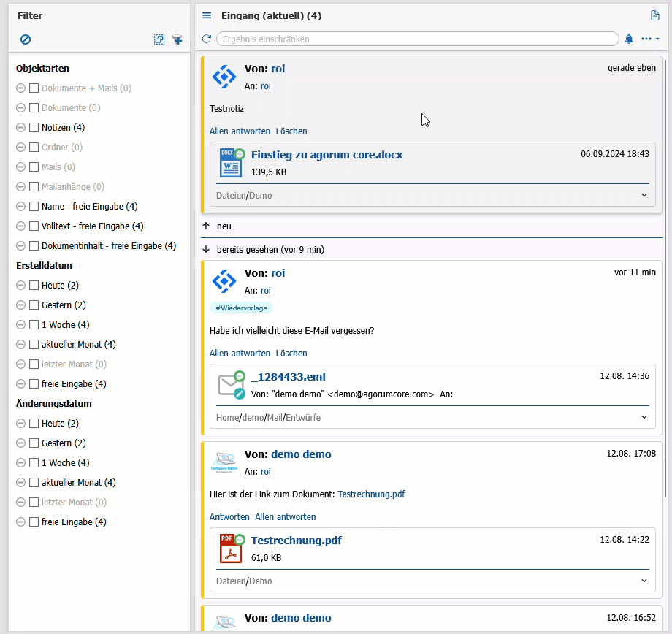Click the Erstelldatum section heading
This screenshot has width=672, height=634.
pos(44,265)
